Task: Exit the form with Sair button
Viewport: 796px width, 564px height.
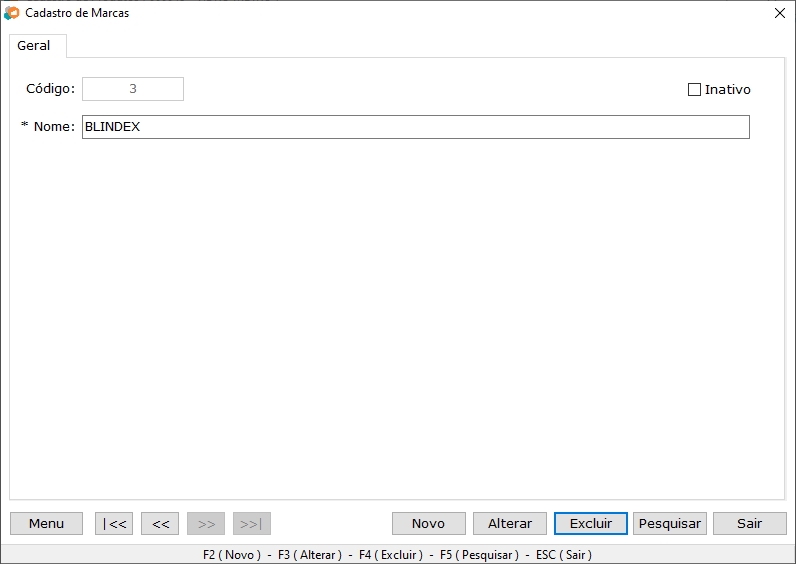Action: pyautogui.click(x=749, y=523)
